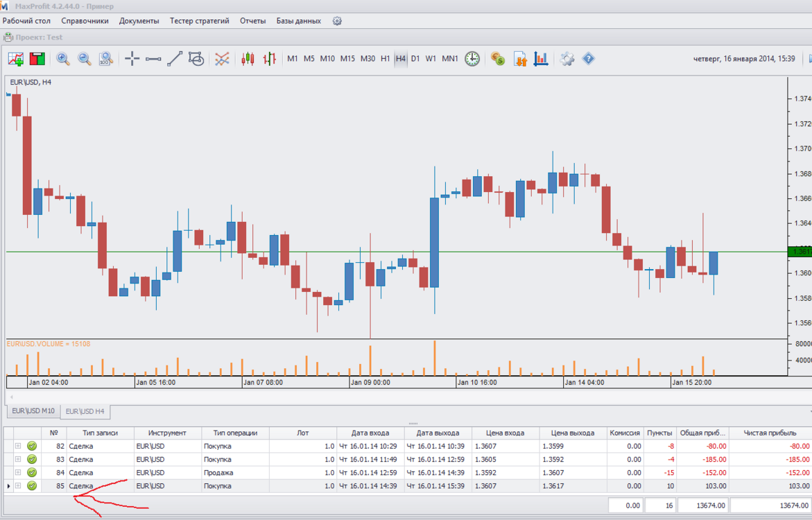
Task: Set timeframe to W1
Action: [431, 59]
